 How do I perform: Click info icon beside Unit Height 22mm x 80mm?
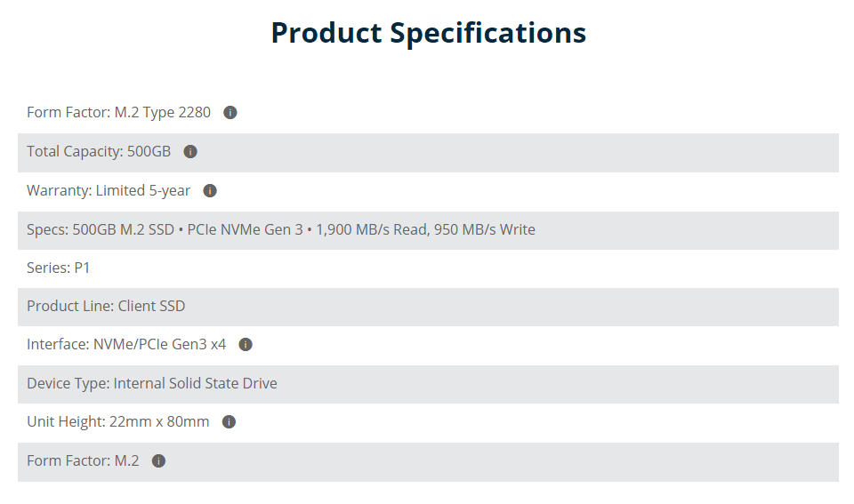click(229, 422)
